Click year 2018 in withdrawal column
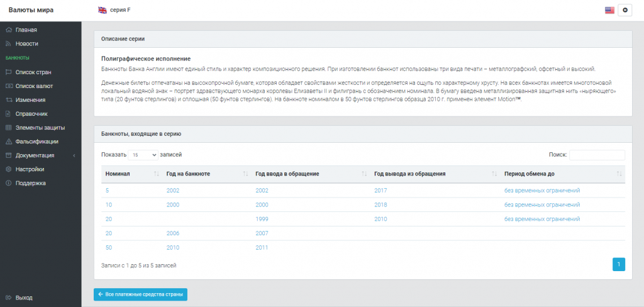 pos(380,204)
